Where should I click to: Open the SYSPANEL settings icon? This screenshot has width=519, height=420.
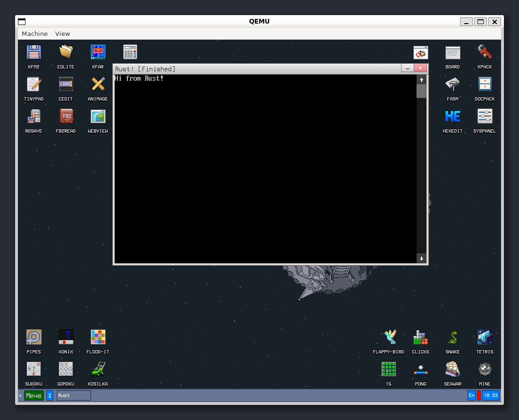485,117
